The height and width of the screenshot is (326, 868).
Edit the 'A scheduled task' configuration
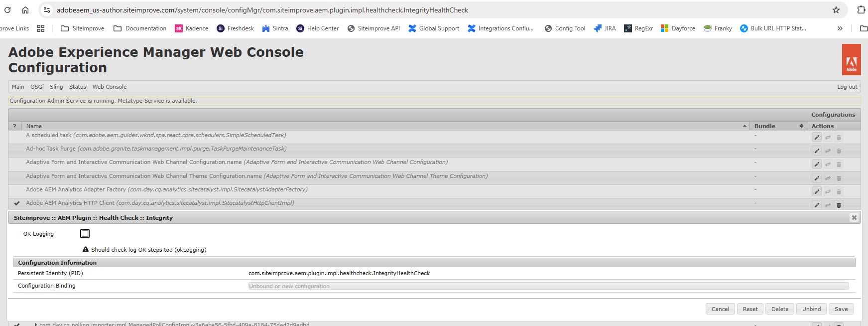(817, 138)
